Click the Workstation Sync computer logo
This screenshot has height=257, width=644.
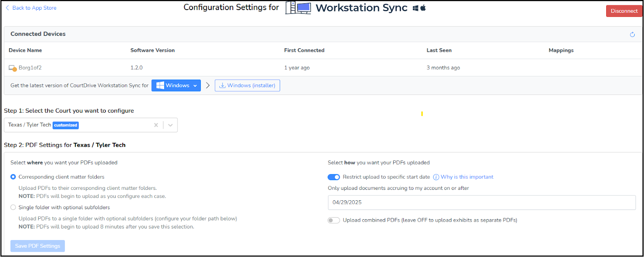pos(298,8)
